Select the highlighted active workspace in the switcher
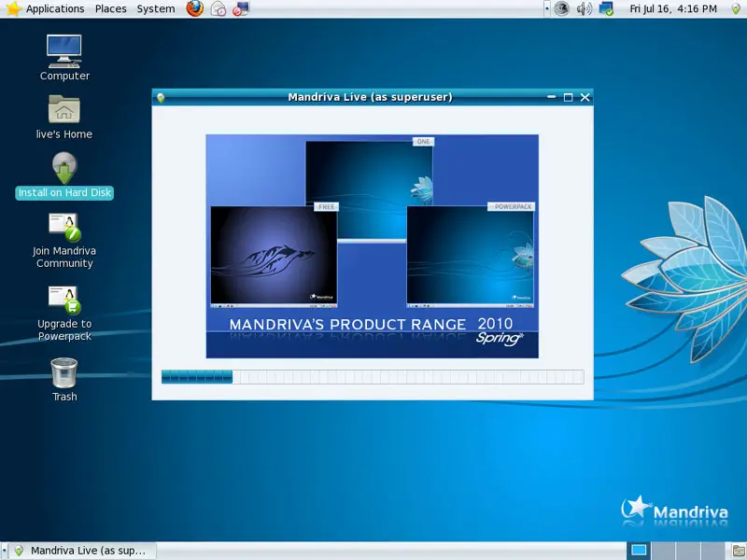 coord(639,551)
